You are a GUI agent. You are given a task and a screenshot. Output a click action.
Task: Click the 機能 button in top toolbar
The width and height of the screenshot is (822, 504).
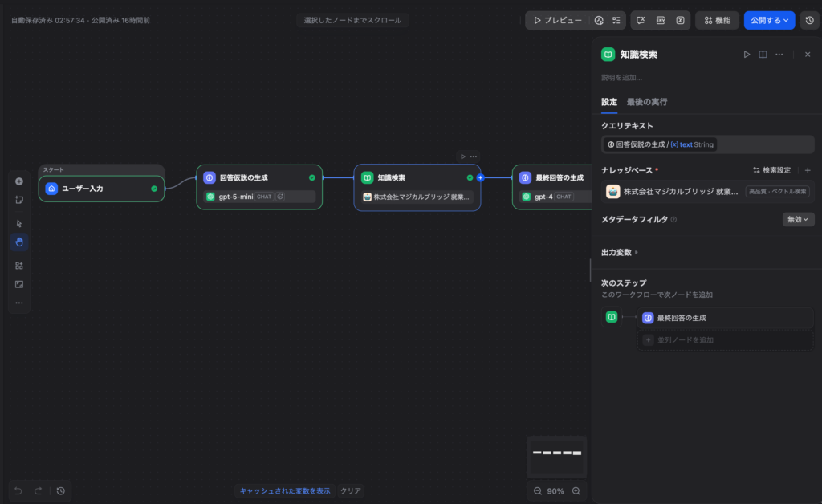717,19
